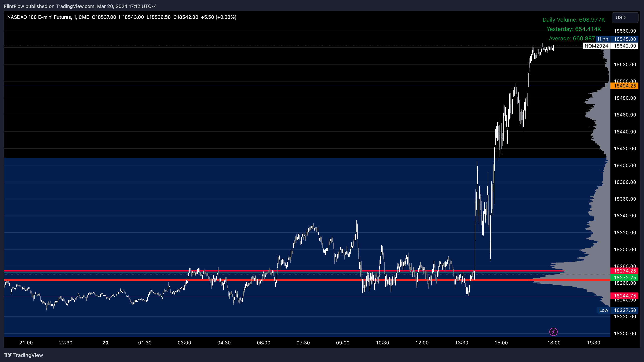Click the bold 20 date label
Viewport: 644px width, 362px height.
pyautogui.click(x=105, y=343)
